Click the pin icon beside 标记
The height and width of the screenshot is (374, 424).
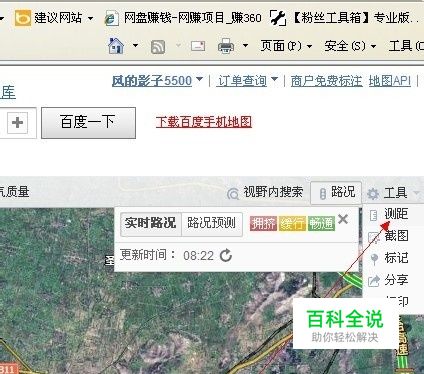point(374,259)
